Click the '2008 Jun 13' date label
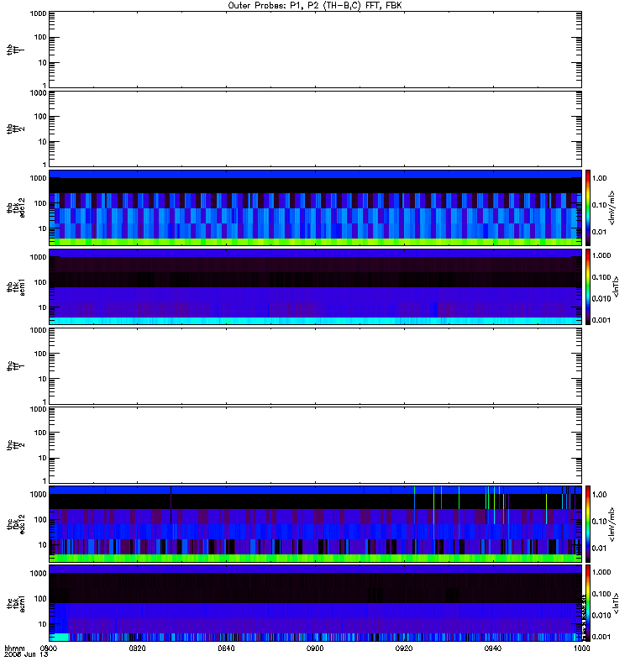 [x=26, y=654]
